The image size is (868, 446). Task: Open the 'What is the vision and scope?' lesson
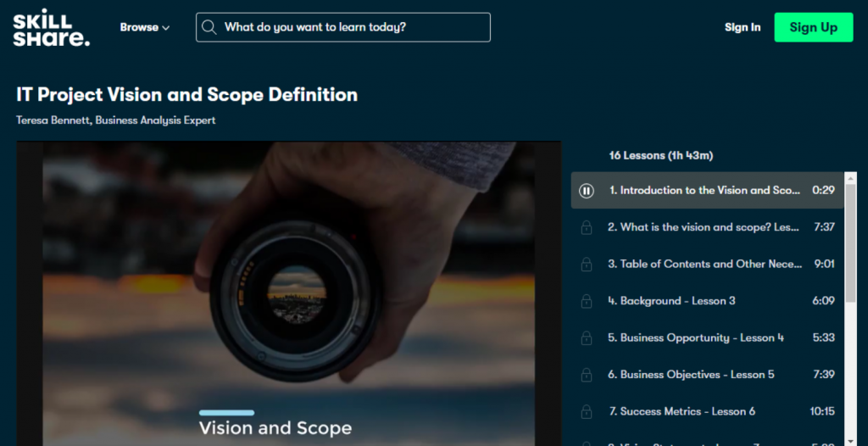click(x=704, y=227)
